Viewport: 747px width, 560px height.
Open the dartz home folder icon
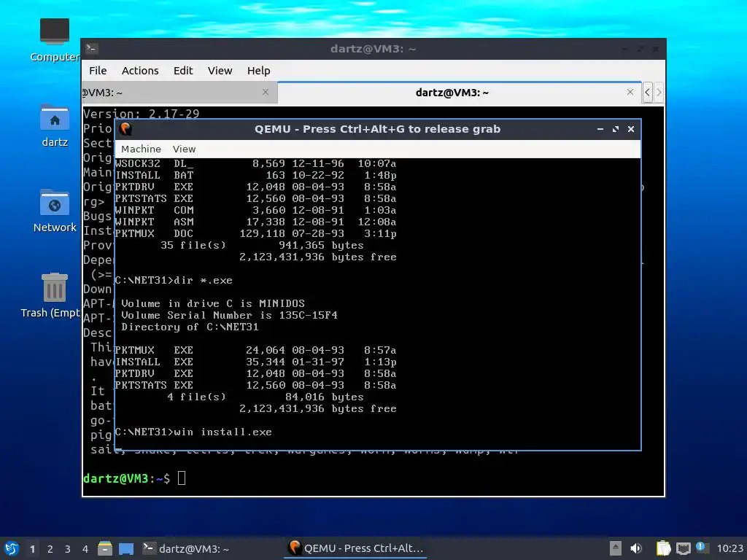(x=55, y=125)
